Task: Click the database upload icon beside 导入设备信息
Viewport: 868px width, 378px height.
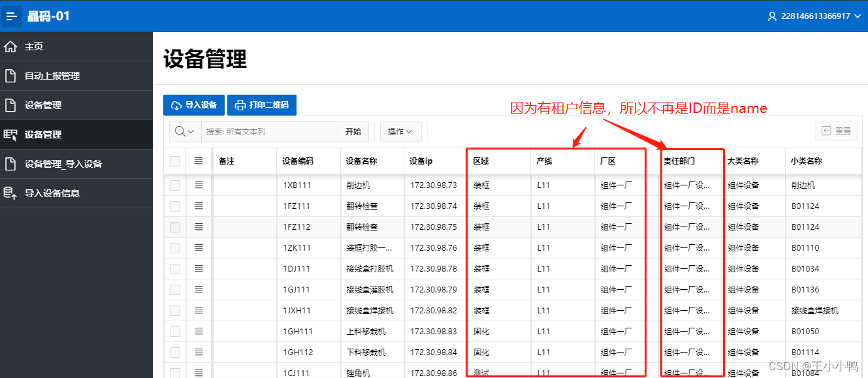Action: tap(10, 193)
